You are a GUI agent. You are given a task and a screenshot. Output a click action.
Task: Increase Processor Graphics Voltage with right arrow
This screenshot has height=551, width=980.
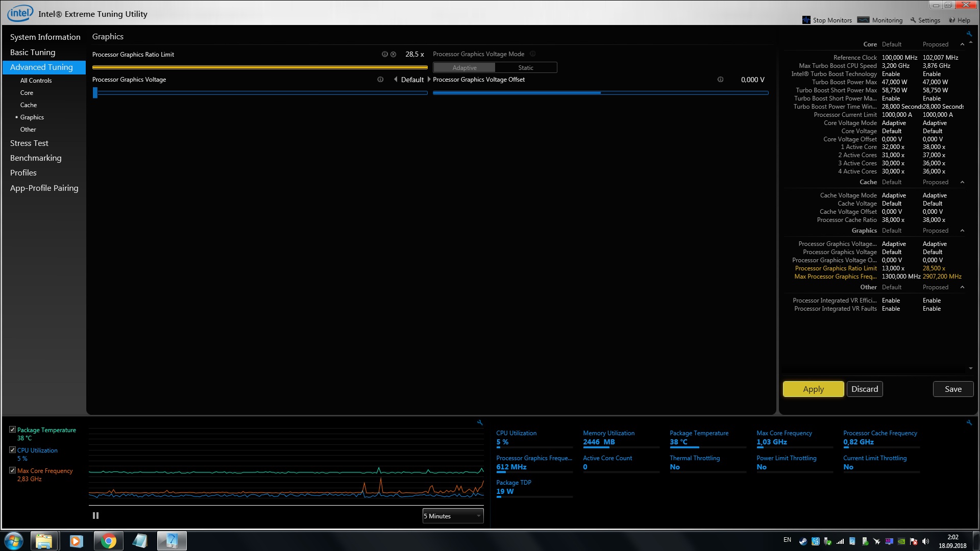429,80
